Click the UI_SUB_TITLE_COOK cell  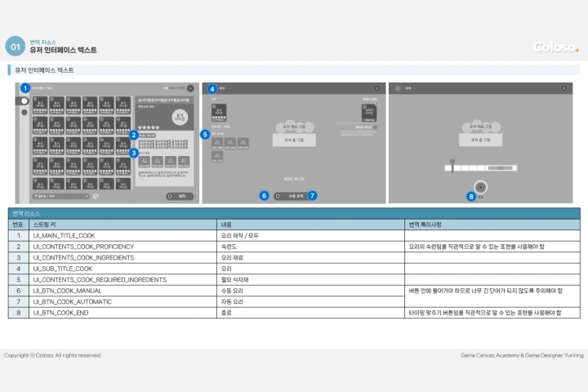tap(122, 269)
